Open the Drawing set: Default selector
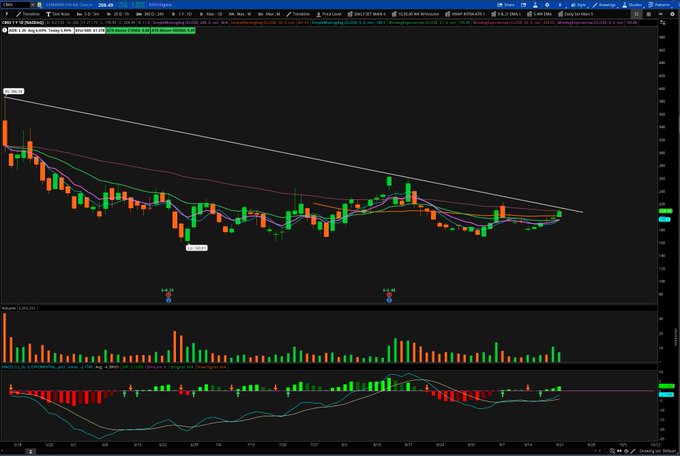The height and width of the screenshot is (456, 680). pos(657,451)
